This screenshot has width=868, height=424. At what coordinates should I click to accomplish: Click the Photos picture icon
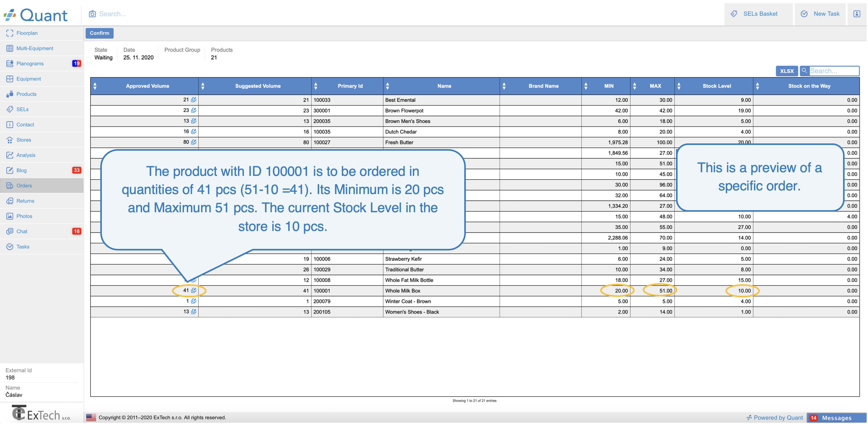[x=10, y=216]
